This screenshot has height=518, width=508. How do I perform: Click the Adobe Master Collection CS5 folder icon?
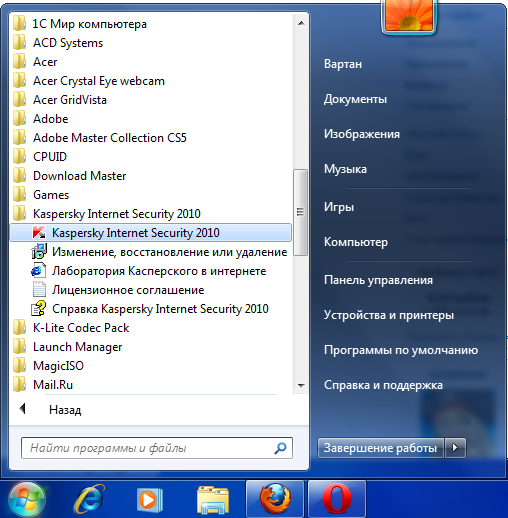click(x=20, y=138)
